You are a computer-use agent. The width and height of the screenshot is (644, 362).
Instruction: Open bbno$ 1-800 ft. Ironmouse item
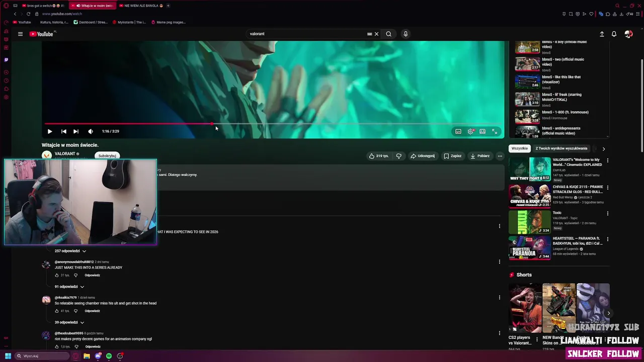point(560,116)
